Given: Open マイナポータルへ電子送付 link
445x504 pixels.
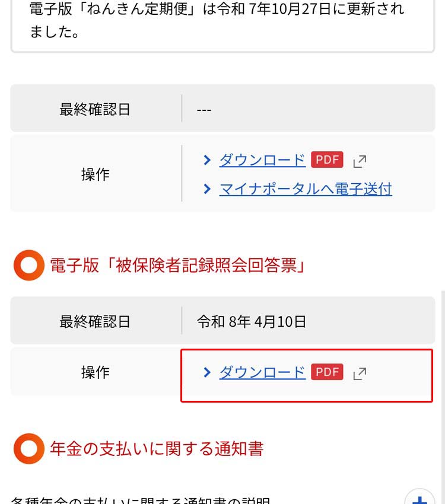Looking at the screenshot, I should pos(306,189).
